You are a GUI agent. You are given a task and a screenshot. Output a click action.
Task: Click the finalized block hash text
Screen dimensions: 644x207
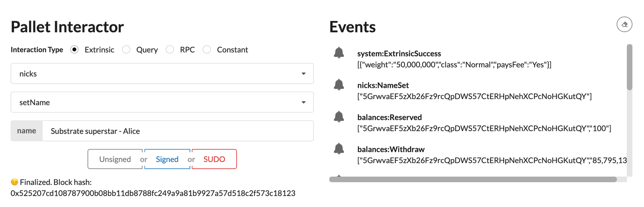coord(153,193)
